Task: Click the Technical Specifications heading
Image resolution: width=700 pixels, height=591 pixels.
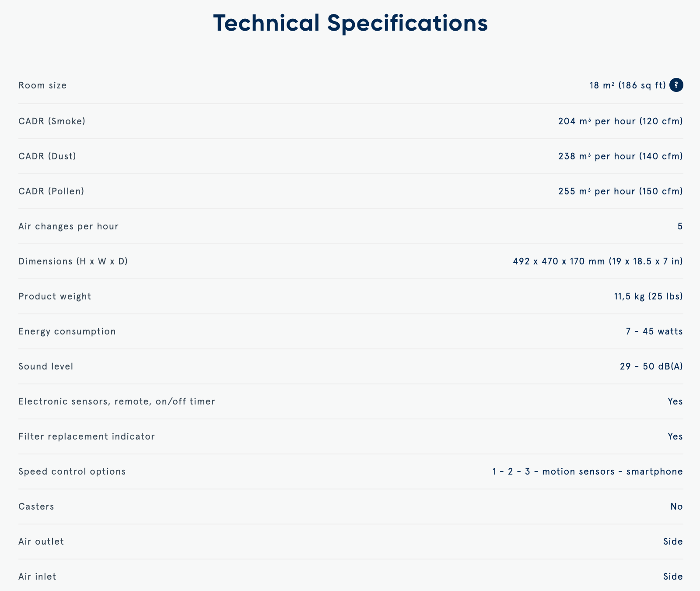Action: pyautogui.click(x=350, y=23)
